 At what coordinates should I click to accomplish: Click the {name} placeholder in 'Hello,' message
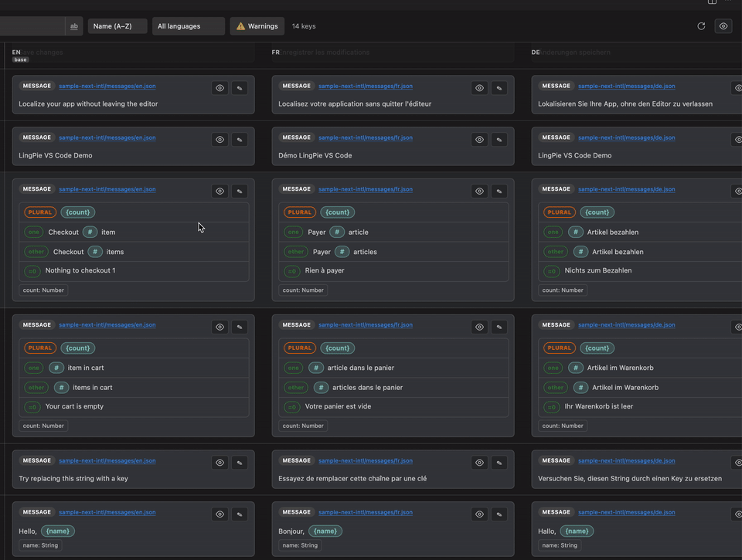[58, 531]
